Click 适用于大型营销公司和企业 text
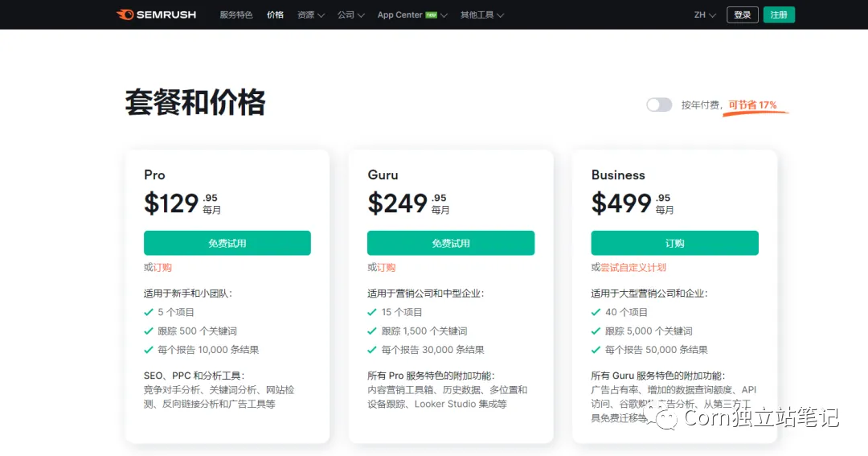 [x=649, y=294]
